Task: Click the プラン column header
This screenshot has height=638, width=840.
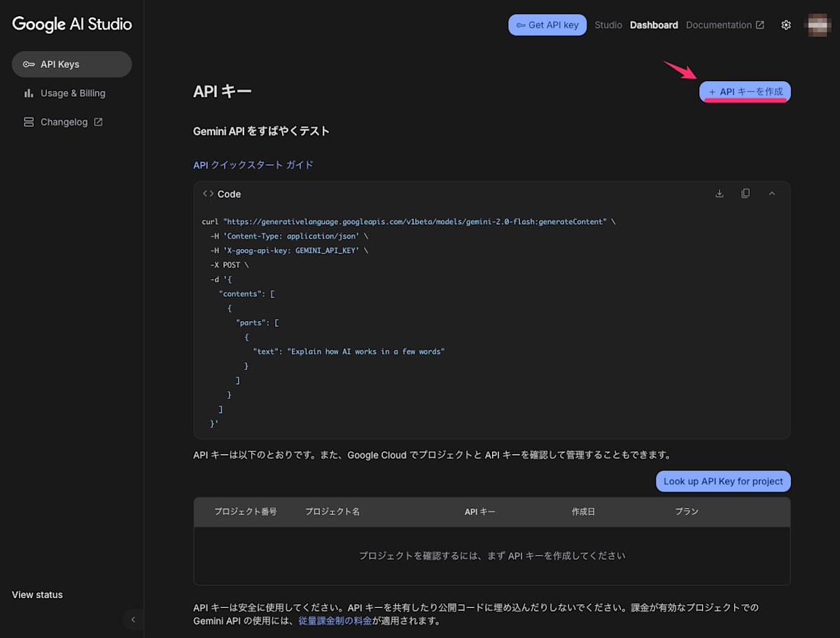Action: pos(687,511)
